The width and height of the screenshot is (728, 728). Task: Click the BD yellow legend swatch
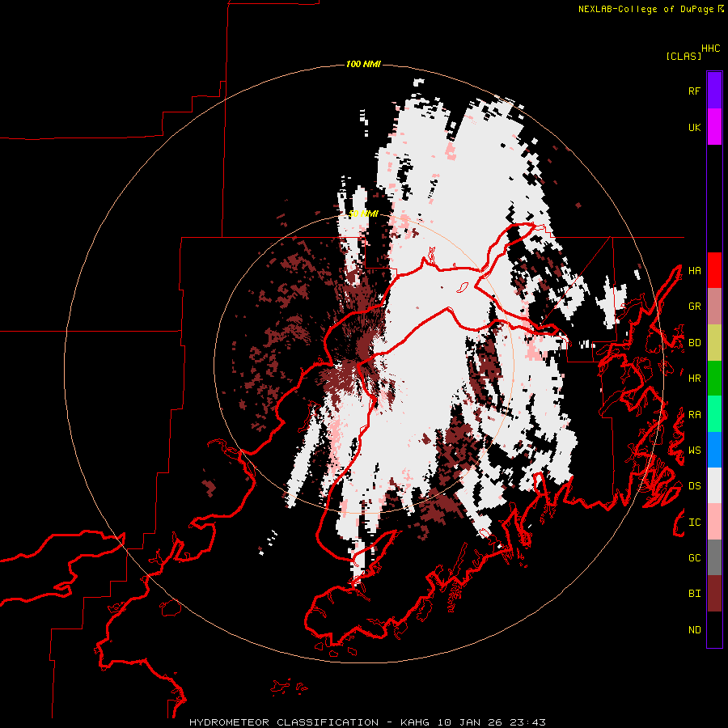point(714,343)
